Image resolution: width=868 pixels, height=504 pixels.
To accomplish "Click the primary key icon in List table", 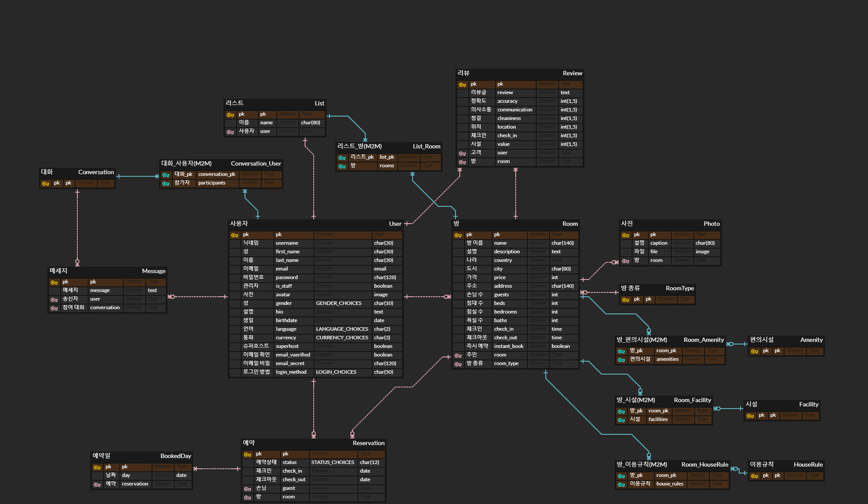I will tap(230, 114).
